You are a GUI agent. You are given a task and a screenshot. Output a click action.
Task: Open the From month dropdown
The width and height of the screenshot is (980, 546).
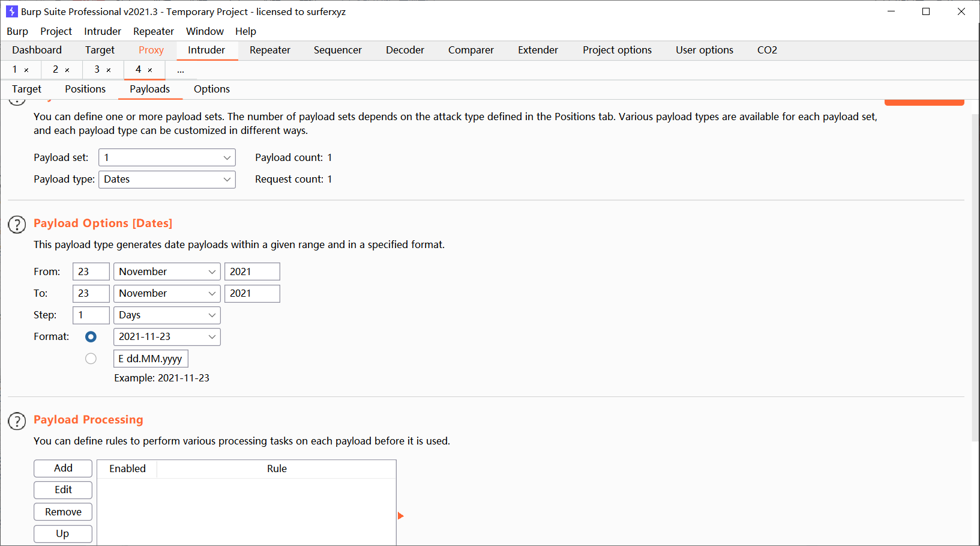(x=167, y=271)
